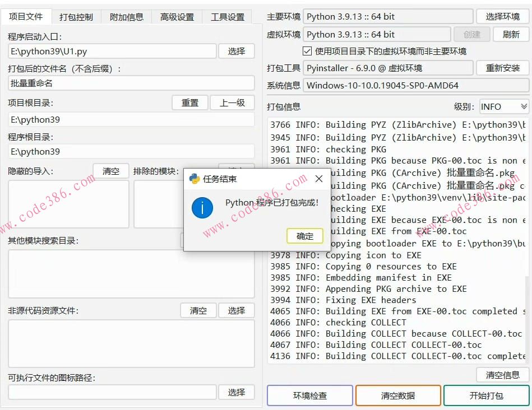Screen dimensions: 532x410
Task: Click 清空 for 非源代码资源文件
Action: click(198, 310)
